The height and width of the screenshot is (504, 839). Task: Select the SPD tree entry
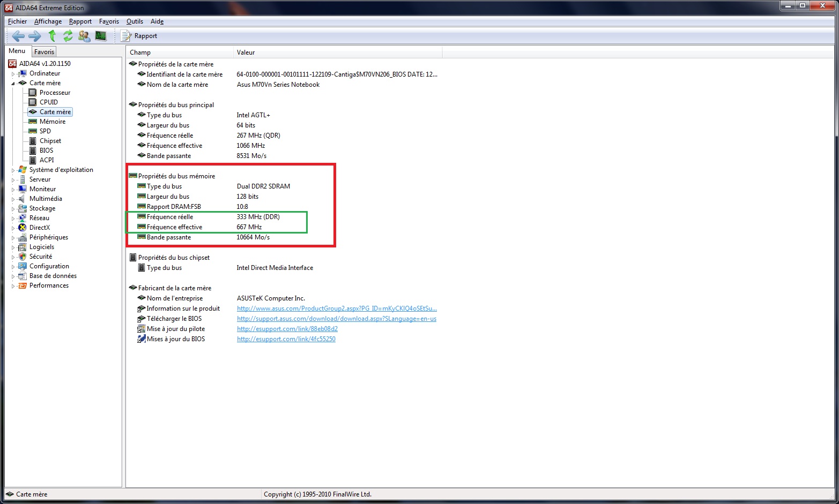(45, 131)
